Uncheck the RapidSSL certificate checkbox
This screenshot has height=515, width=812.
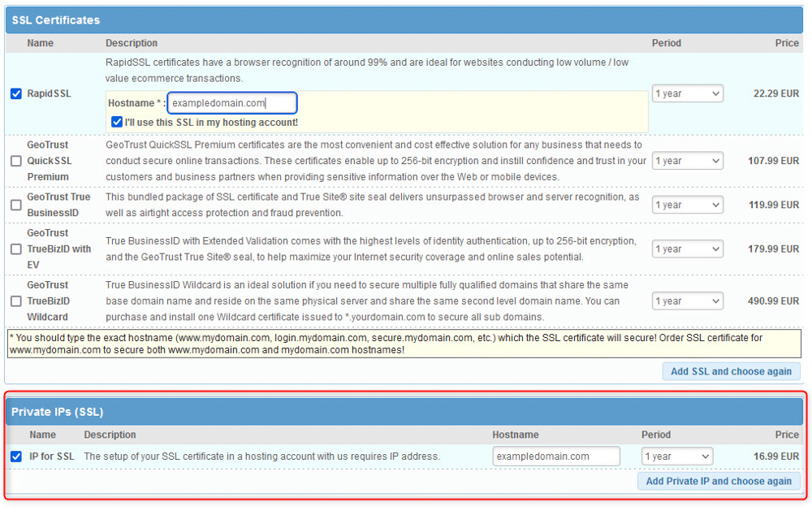coord(15,93)
